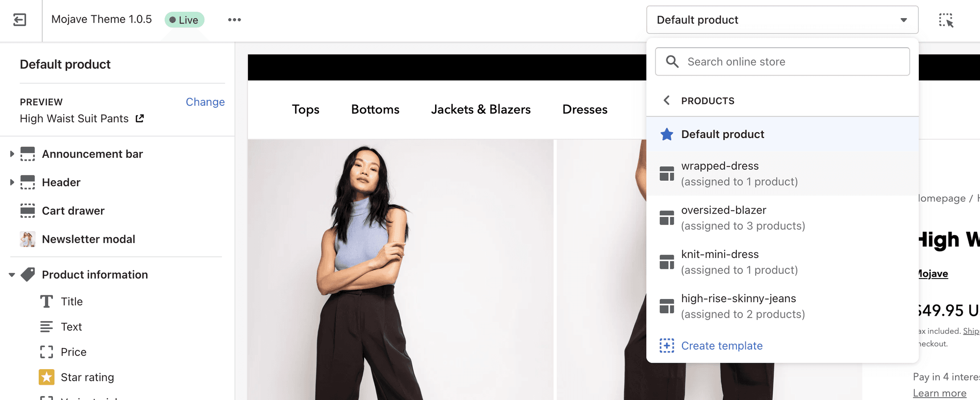Screen dimensions: 980x400
Task: Open the Header section
Action: click(61, 182)
